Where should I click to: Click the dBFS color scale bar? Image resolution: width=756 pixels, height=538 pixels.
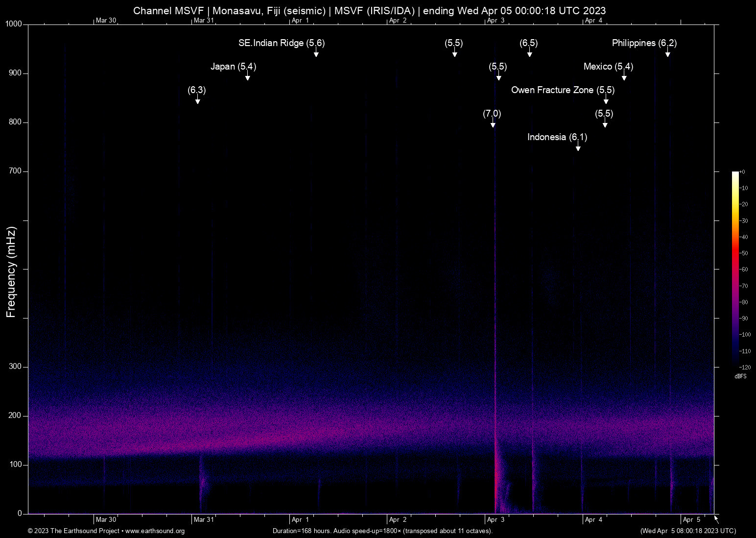(735, 269)
